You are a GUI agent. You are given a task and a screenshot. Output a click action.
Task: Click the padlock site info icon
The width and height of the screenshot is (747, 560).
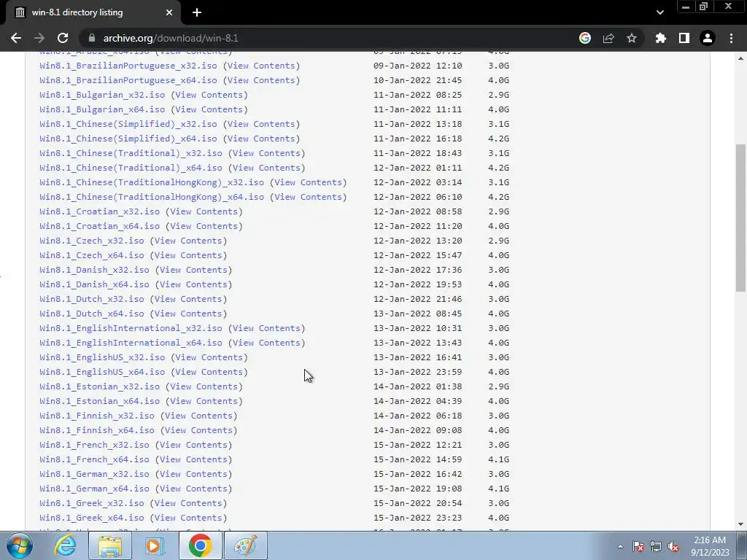pyautogui.click(x=92, y=38)
